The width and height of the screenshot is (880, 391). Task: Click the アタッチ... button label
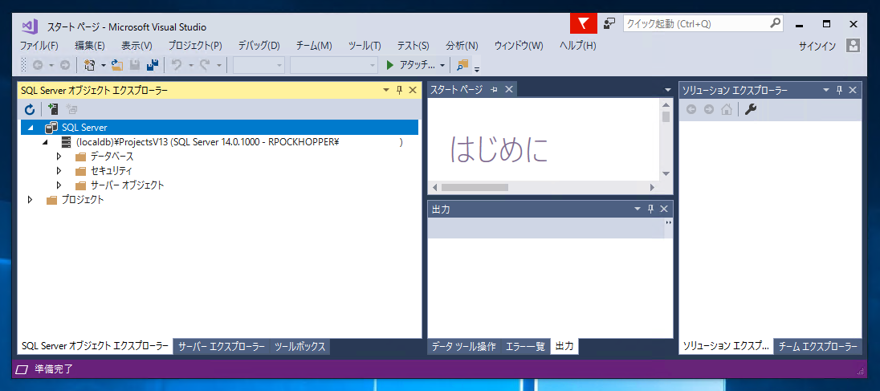(x=417, y=65)
